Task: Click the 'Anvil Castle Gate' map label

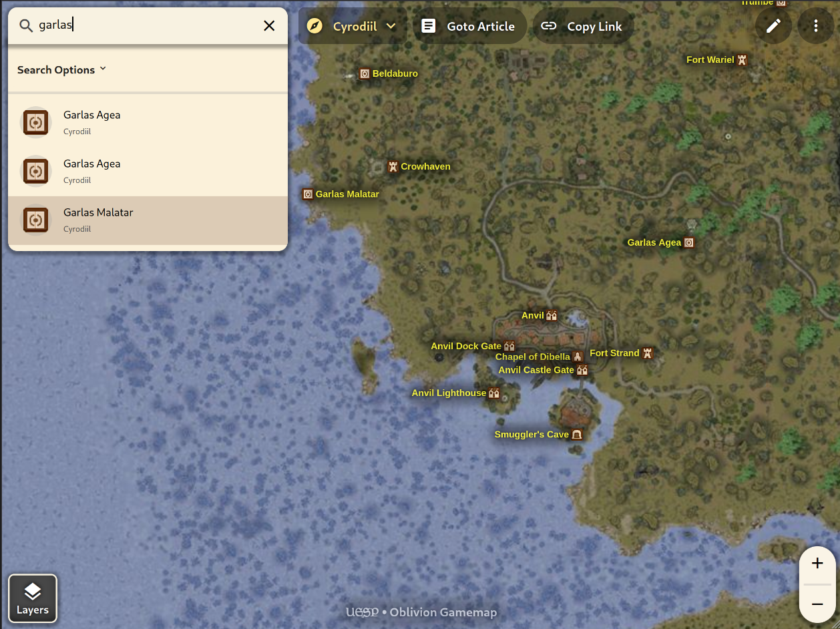Action: click(536, 370)
